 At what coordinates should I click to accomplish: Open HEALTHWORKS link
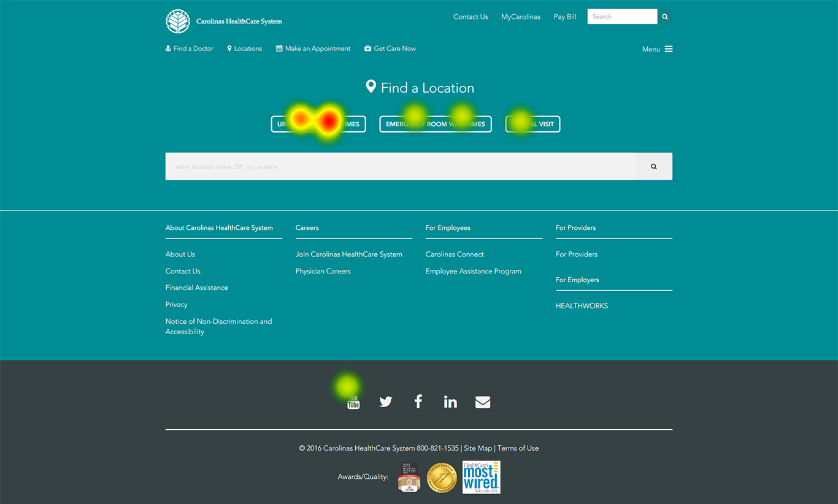[x=582, y=305]
